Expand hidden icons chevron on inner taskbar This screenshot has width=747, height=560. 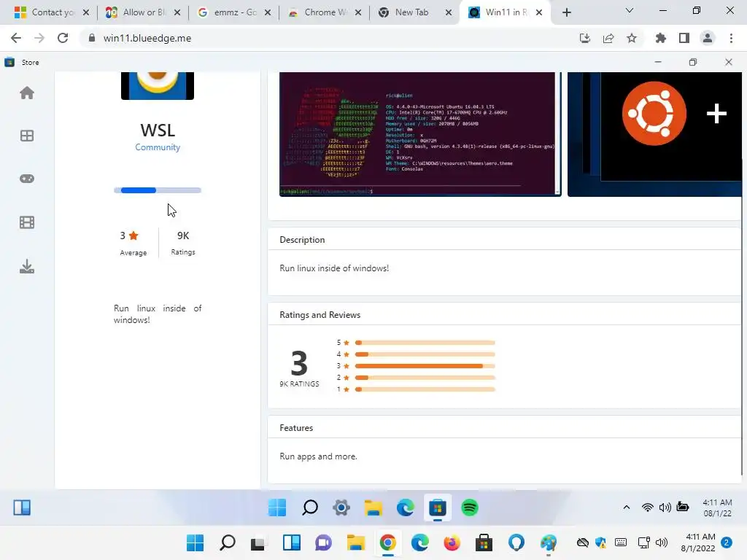point(627,507)
